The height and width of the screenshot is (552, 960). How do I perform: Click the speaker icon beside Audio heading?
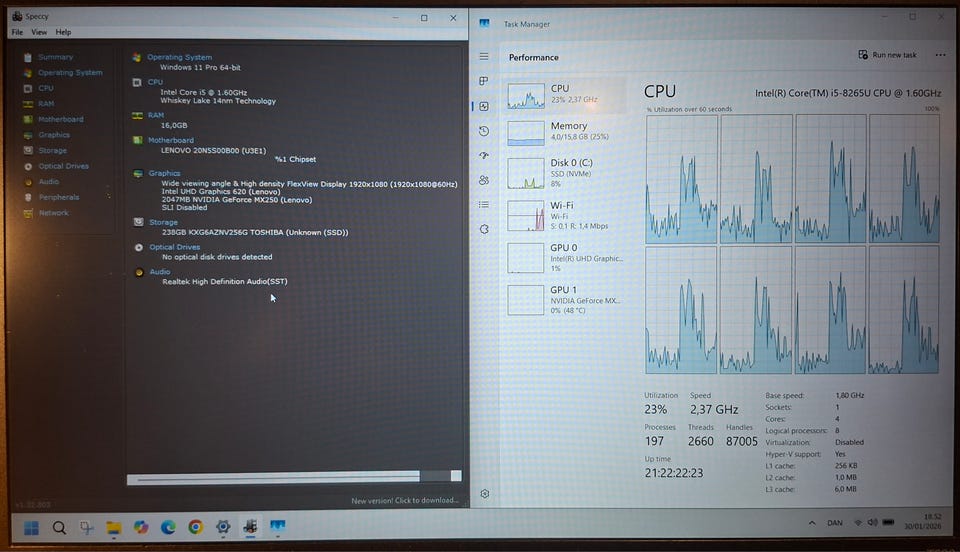(139, 272)
